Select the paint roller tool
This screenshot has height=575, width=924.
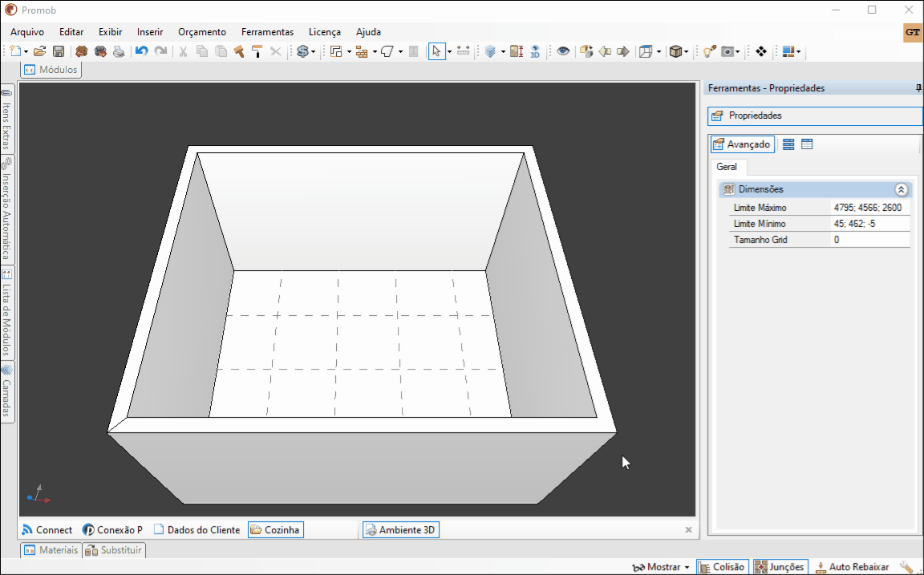pos(257,52)
